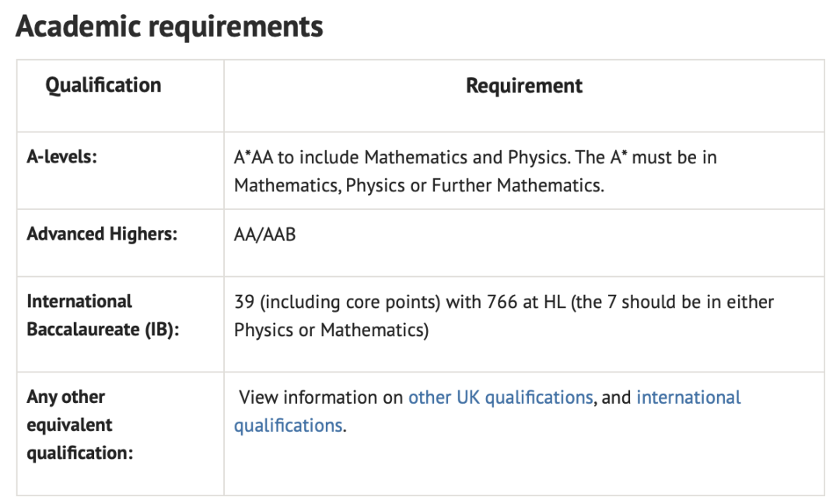Click the word qualifications. on second link line

point(290,425)
